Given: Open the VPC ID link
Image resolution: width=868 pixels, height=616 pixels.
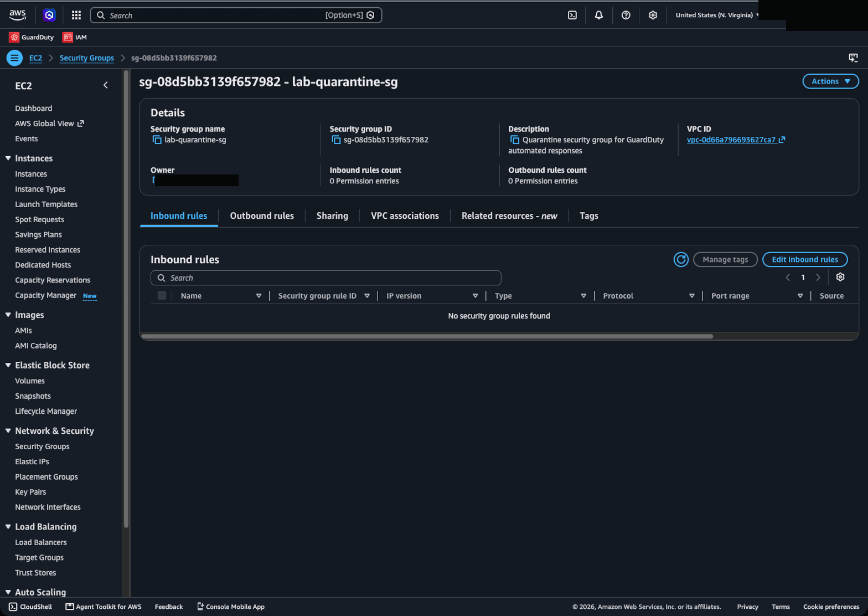Looking at the screenshot, I should pyautogui.click(x=736, y=140).
